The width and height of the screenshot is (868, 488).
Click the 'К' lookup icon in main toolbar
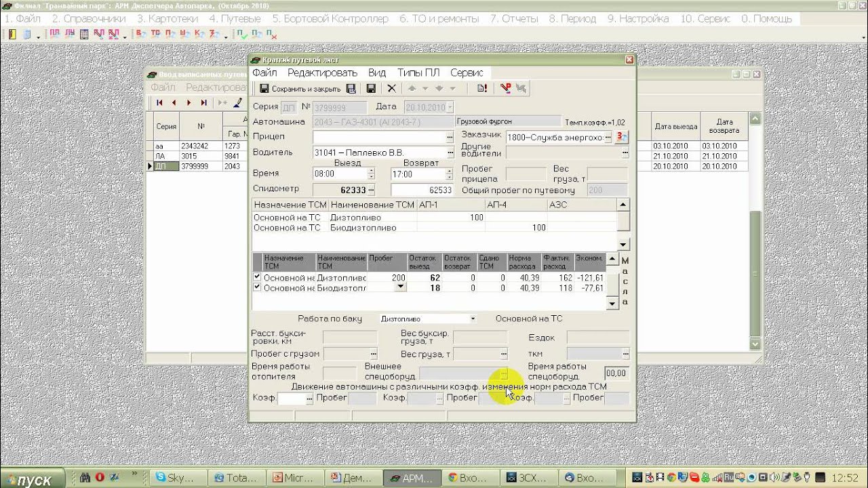click(199, 34)
